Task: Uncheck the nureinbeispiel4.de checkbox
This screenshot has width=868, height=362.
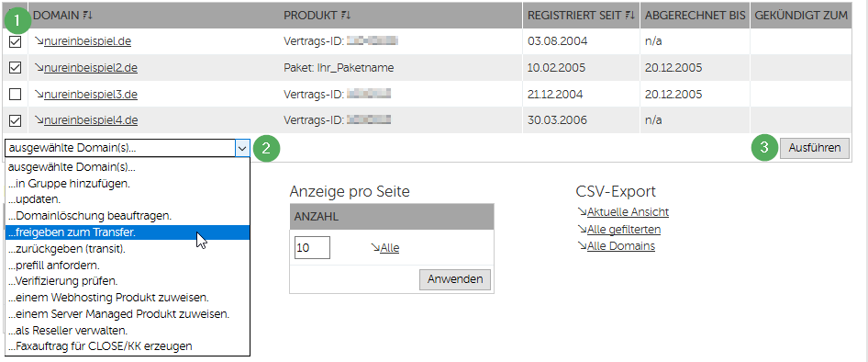Action: [16, 120]
